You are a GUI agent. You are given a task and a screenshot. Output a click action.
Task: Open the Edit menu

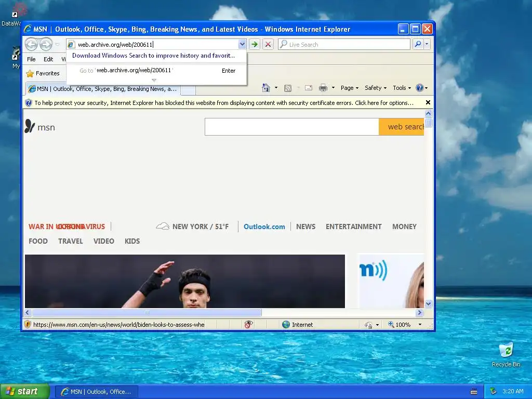click(x=48, y=59)
